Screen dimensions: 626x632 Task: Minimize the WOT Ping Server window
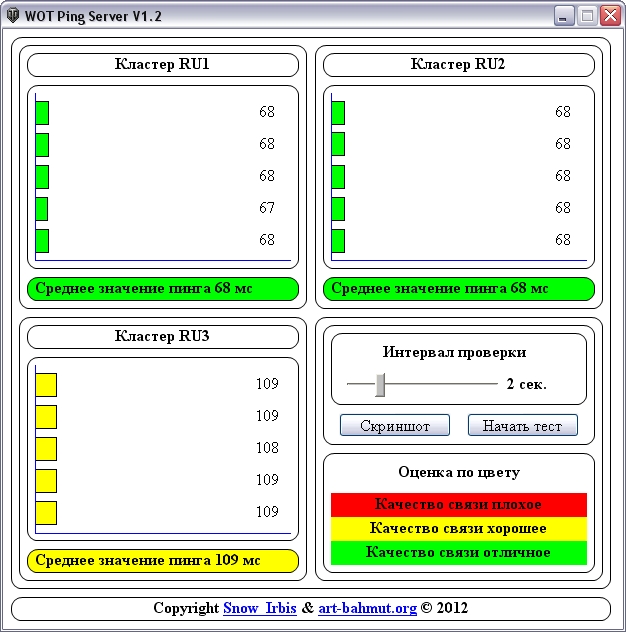point(564,16)
